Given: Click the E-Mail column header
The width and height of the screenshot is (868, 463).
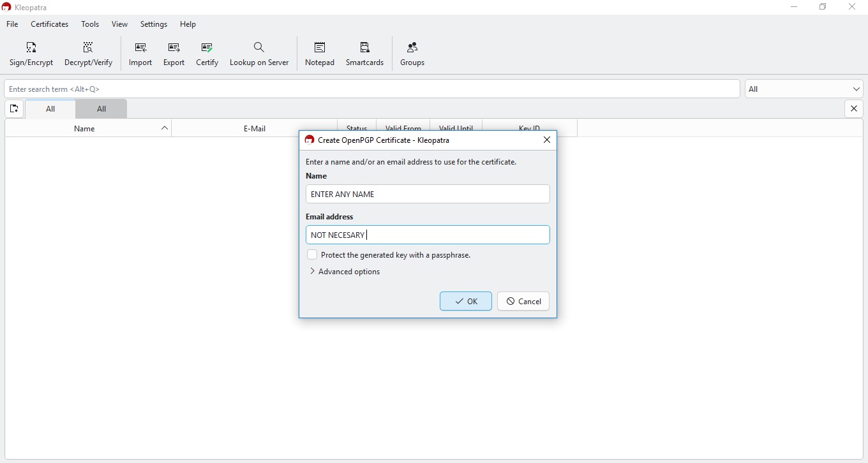Looking at the screenshot, I should tap(255, 128).
